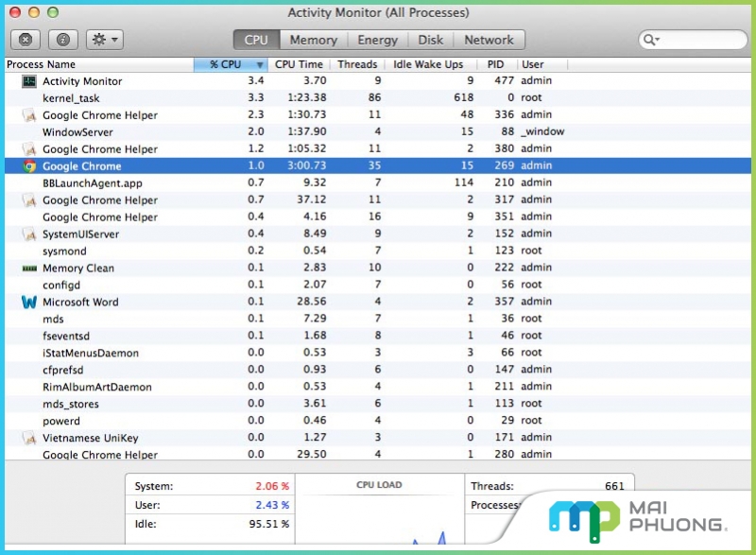Click the Vietnamese UniKey process name
The image size is (756, 555).
[91, 438]
